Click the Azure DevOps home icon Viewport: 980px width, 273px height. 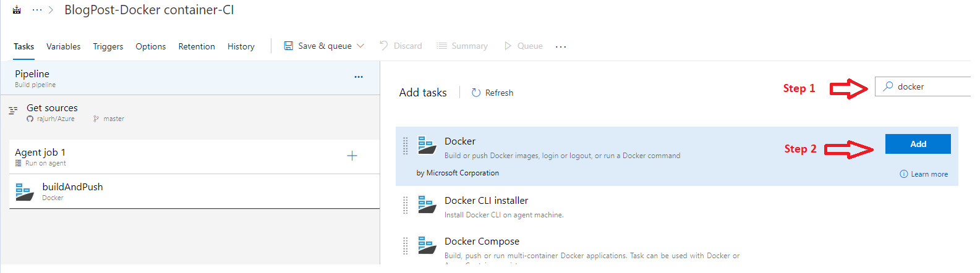point(17,10)
